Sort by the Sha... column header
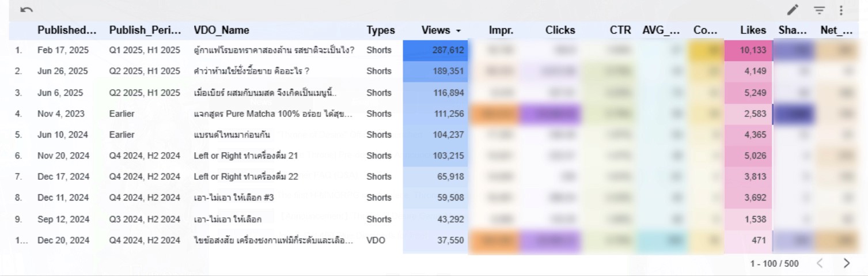 pyautogui.click(x=792, y=30)
